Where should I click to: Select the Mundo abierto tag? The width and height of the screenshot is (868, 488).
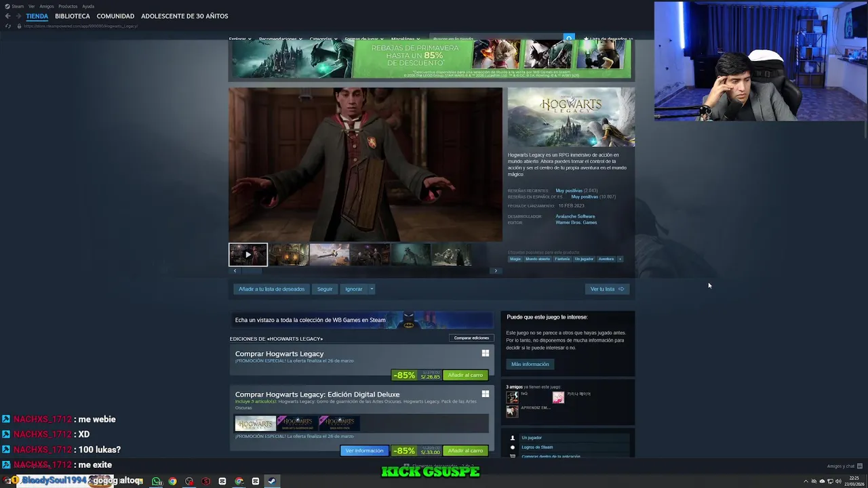tap(538, 259)
